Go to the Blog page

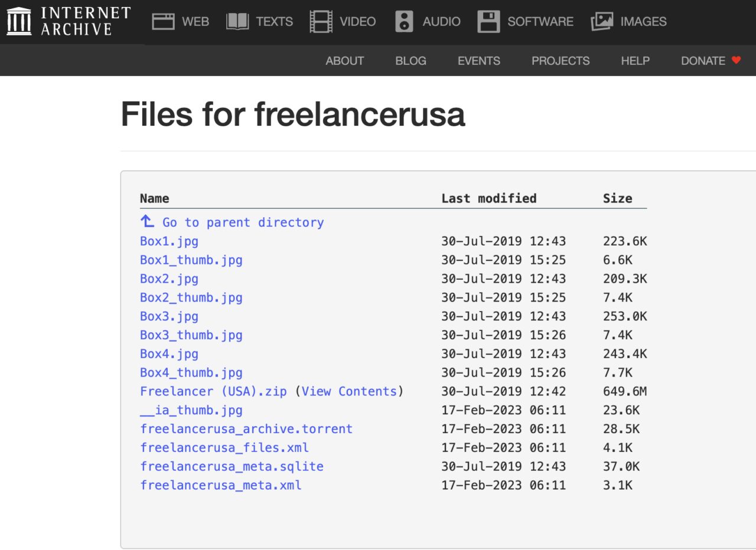tap(410, 61)
